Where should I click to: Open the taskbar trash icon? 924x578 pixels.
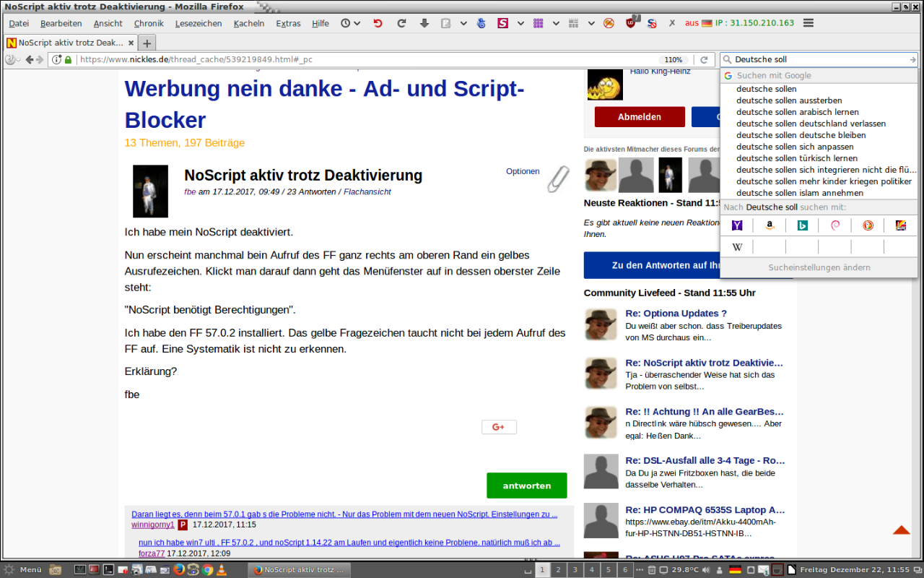pyautogui.click(x=651, y=570)
